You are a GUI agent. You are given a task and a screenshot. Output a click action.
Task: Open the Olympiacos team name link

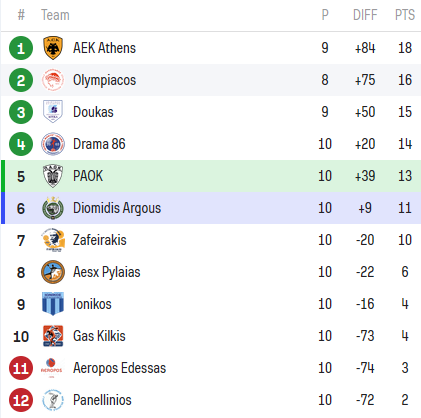point(104,80)
